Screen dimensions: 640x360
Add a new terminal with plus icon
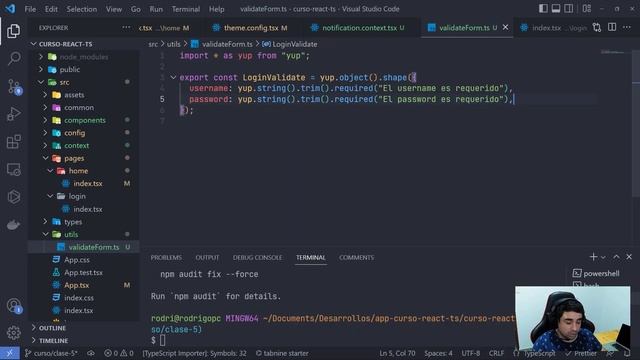pyautogui.click(x=593, y=257)
